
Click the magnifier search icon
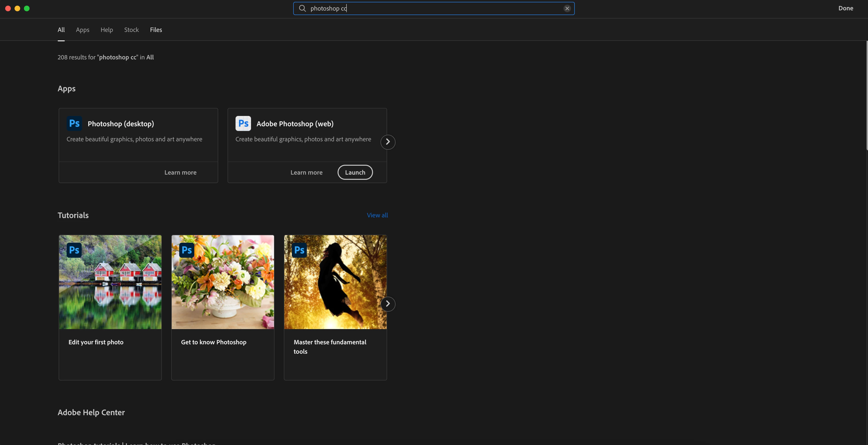click(x=302, y=8)
